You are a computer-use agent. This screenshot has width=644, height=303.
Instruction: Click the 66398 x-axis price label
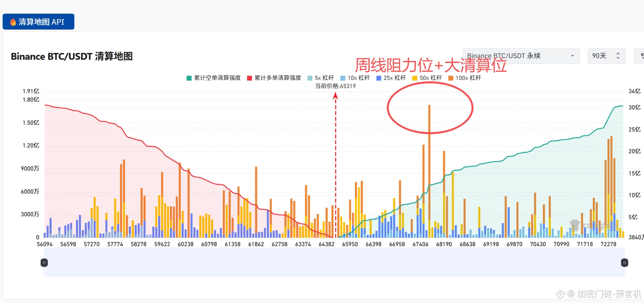pyautogui.click(x=374, y=244)
